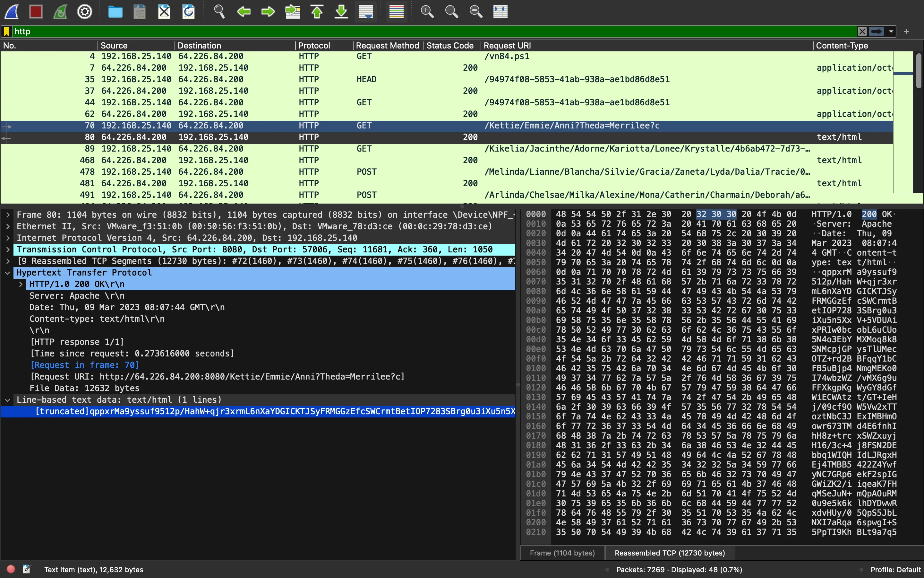
Task: Go forward in packet history
Action: click(268, 12)
